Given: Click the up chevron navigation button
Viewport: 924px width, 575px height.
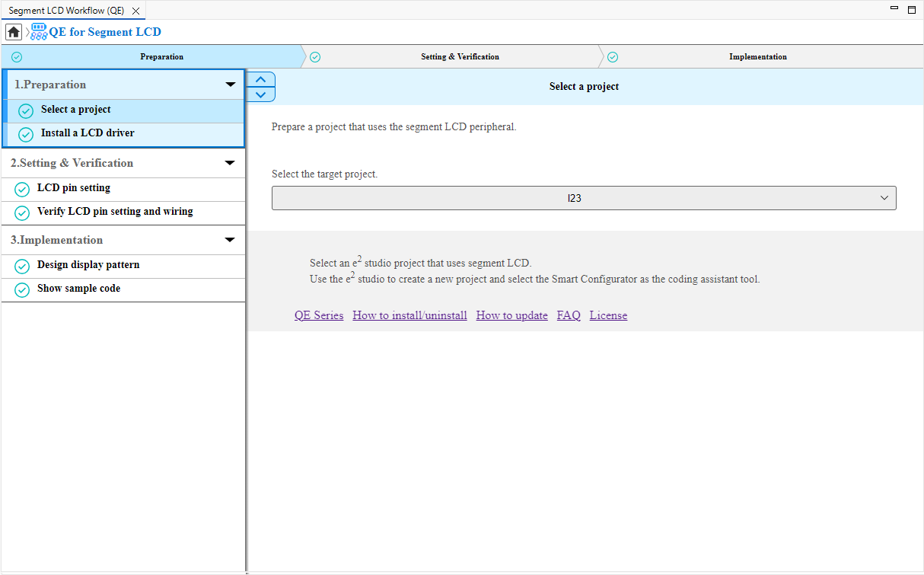Looking at the screenshot, I should pyautogui.click(x=261, y=79).
